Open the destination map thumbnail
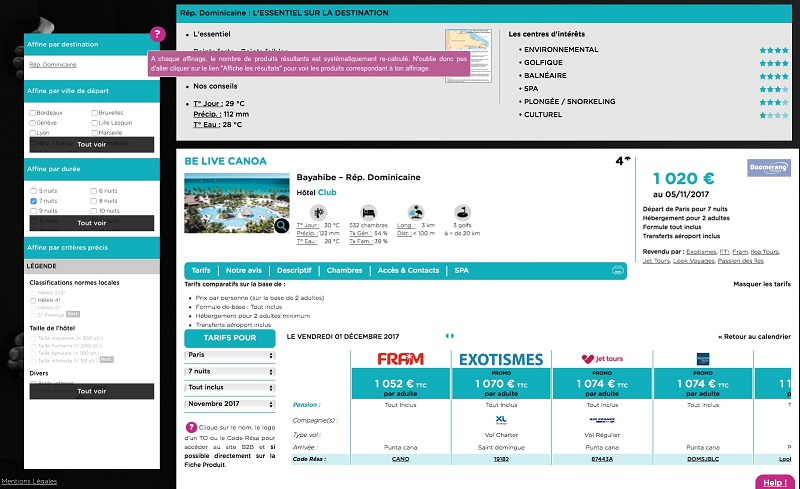Image resolution: width=800 pixels, height=489 pixels. tap(468, 56)
